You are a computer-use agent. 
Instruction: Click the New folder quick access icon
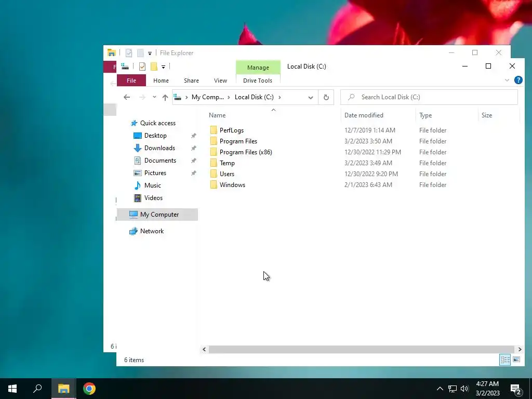point(154,66)
